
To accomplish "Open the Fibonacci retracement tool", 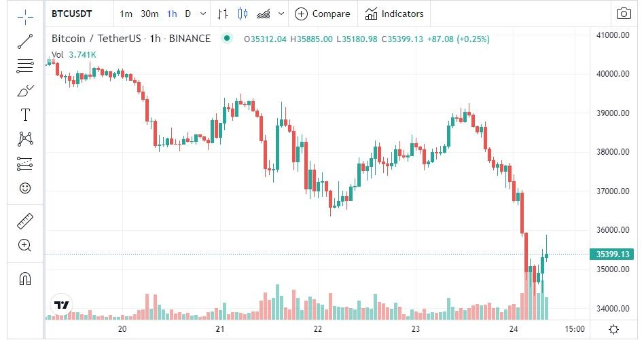I will click(25, 66).
